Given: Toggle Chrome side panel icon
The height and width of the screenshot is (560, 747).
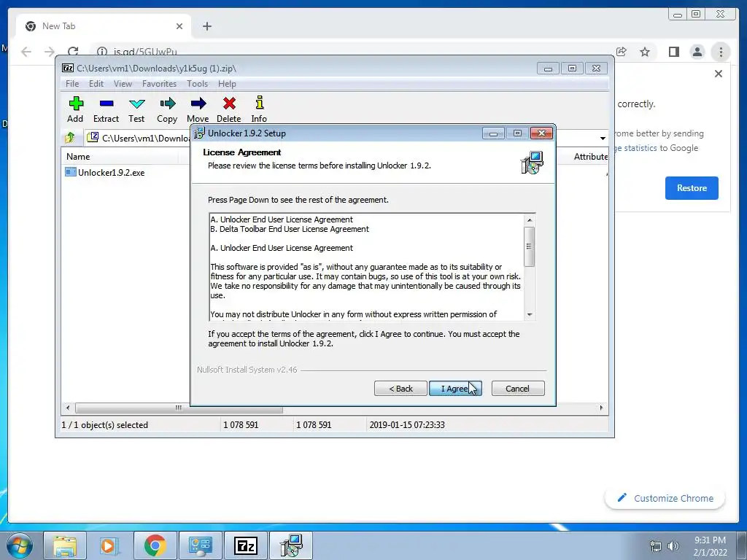Looking at the screenshot, I should [673, 52].
